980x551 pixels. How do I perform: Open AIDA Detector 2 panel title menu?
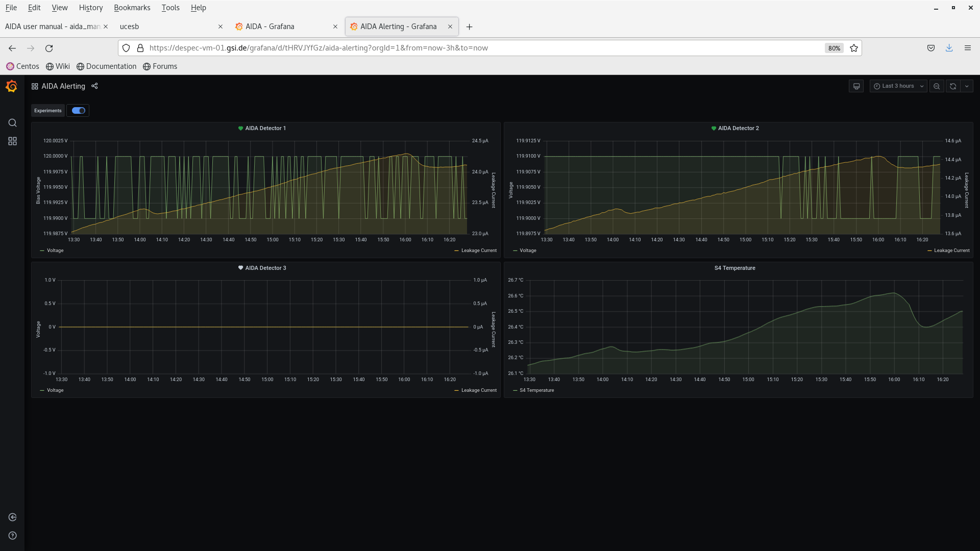pos(739,129)
